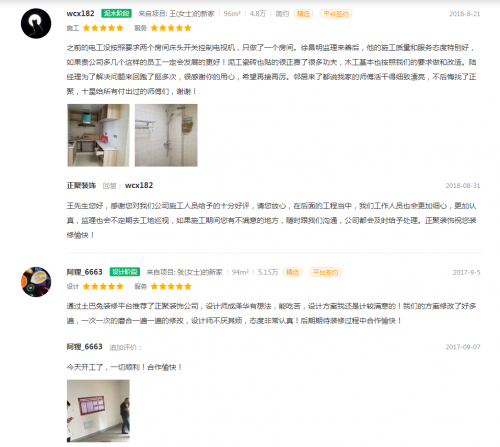Click 平台签约 badge in 阿狸_6663's review

(x=325, y=272)
